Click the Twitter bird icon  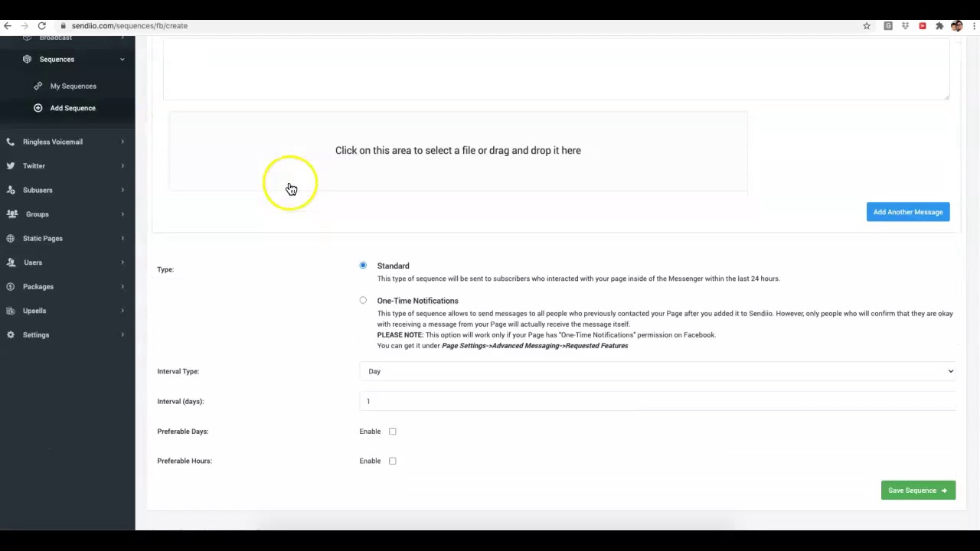pyautogui.click(x=11, y=166)
